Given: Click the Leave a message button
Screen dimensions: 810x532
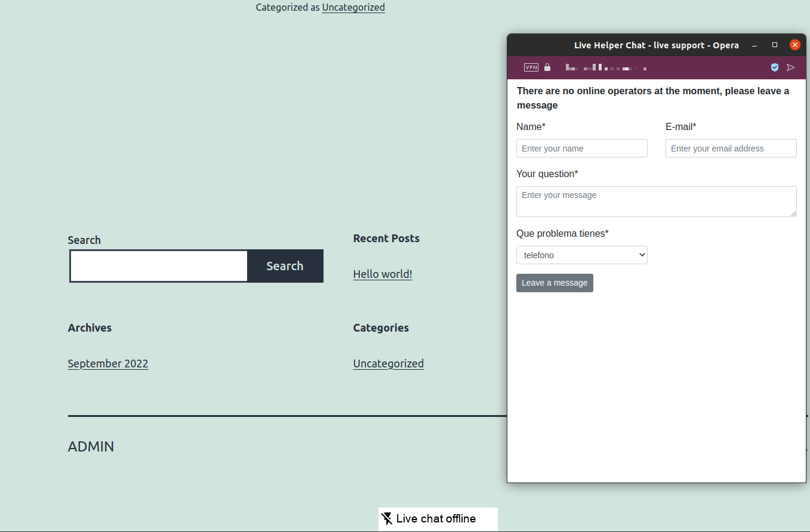Looking at the screenshot, I should (555, 283).
